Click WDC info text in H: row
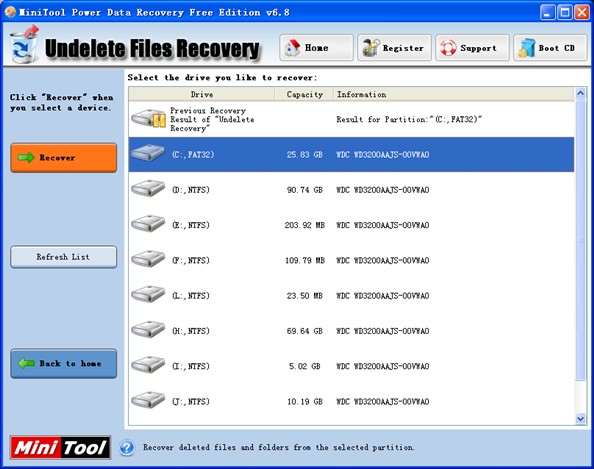This screenshot has height=469, width=594. (x=383, y=331)
